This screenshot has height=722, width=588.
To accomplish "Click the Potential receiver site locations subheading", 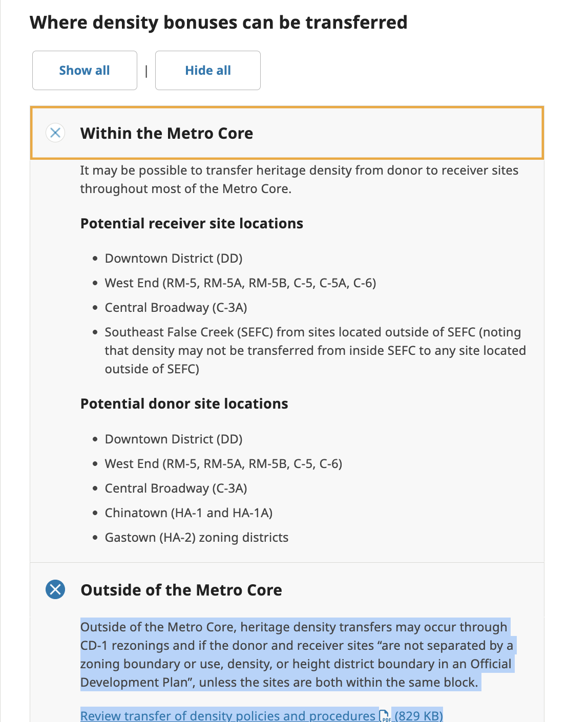I will point(192,224).
